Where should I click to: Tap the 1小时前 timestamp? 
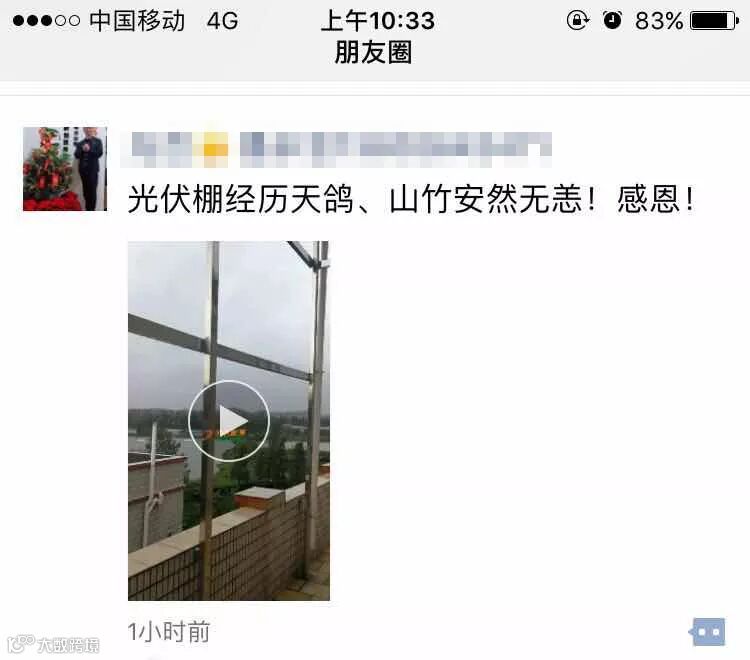(x=169, y=632)
